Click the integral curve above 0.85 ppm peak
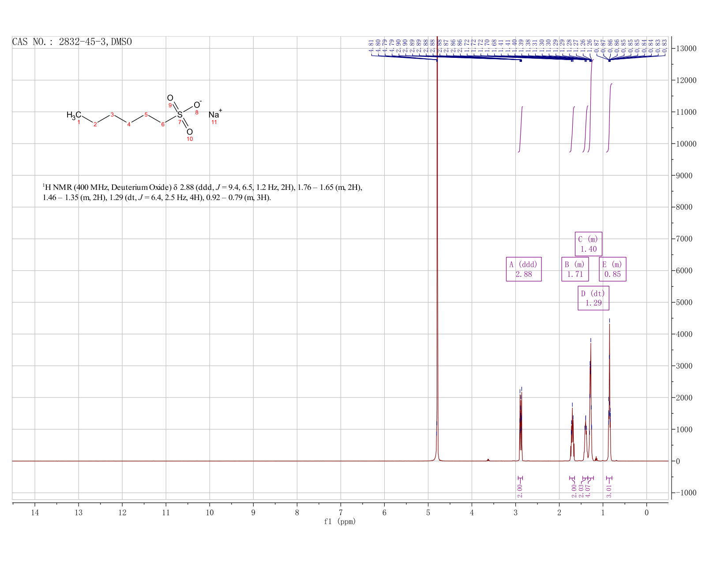This screenshot has width=728, height=563. click(609, 117)
